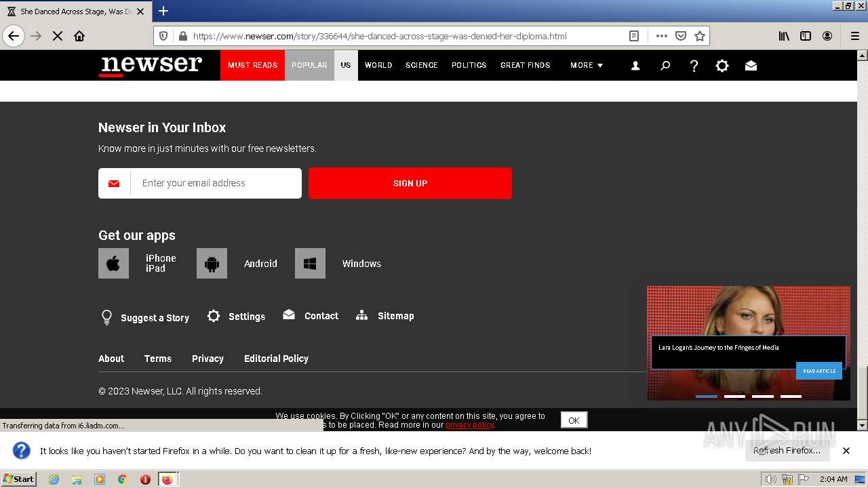868x488 pixels.
Task: Open the POPULAR section
Action: click(x=309, y=66)
